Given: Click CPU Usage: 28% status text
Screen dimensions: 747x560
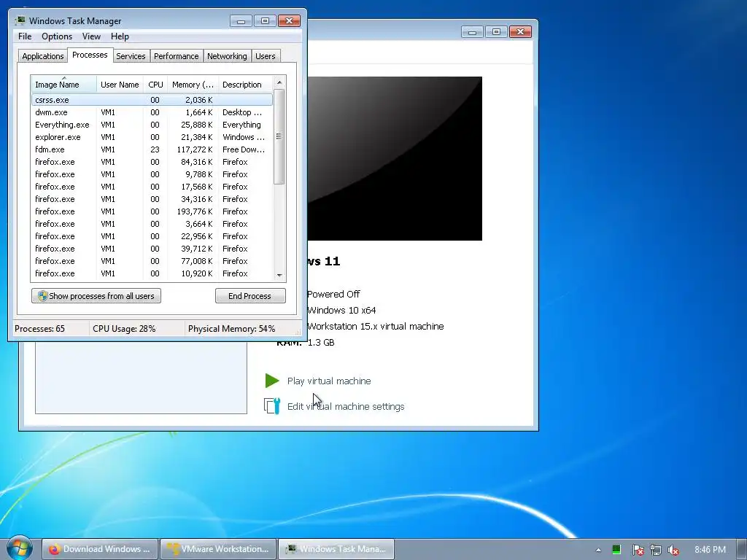Looking at the screenshot, I should pyautogui.click(x=124, y=329).
